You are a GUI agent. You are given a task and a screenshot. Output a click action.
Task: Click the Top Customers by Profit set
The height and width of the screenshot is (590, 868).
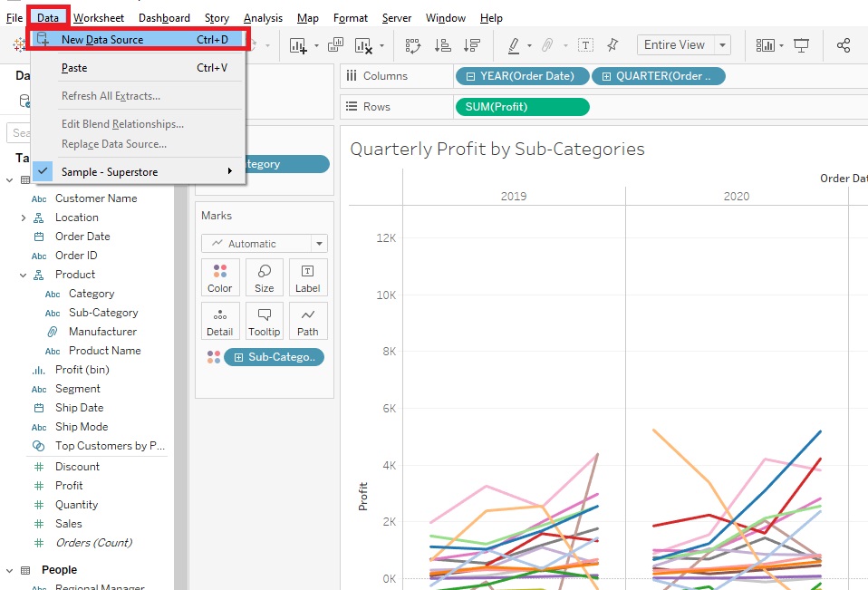pos(110,446)
